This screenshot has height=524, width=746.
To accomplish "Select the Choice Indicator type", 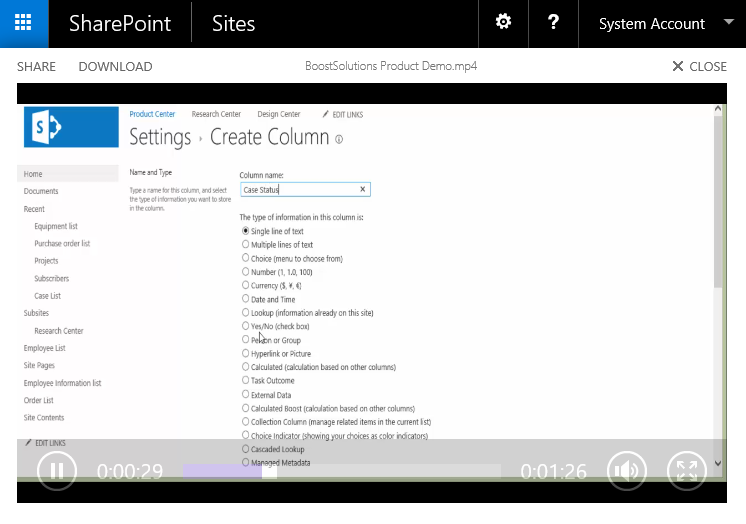I will point(245,435).
